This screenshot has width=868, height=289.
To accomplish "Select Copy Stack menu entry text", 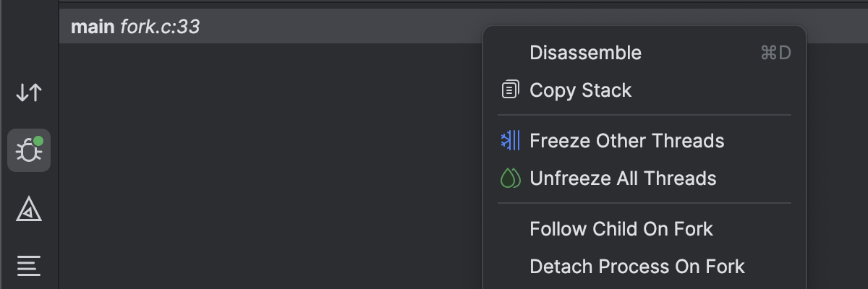I will click(x=581, y=90).
